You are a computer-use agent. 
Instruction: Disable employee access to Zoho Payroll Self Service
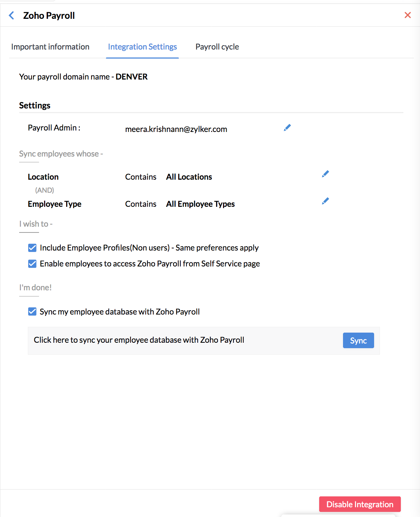32,264
